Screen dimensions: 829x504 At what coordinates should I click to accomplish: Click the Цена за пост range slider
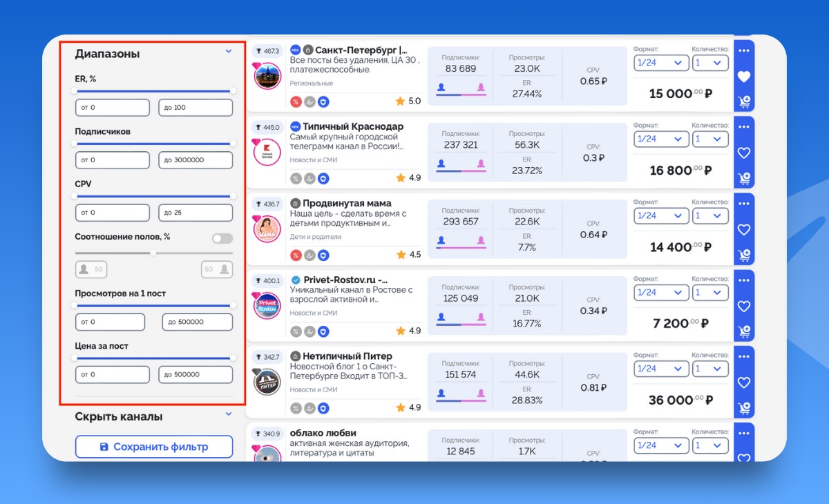point(154,358)
